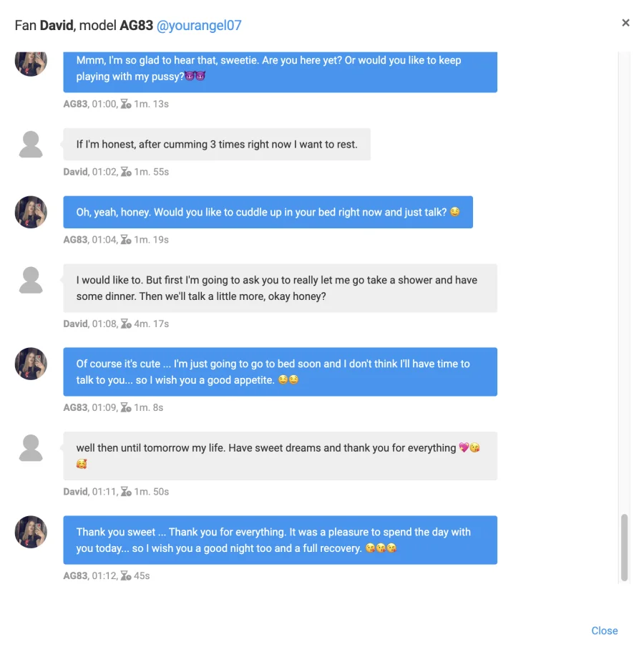Click the hourglass icon next to 1m. 55s
644x660 pixels.
(126, 173)
